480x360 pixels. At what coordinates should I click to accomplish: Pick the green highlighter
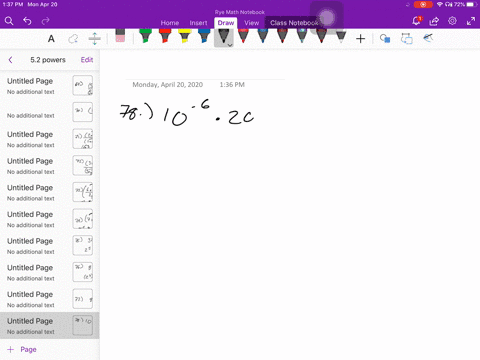pos(145,36)
